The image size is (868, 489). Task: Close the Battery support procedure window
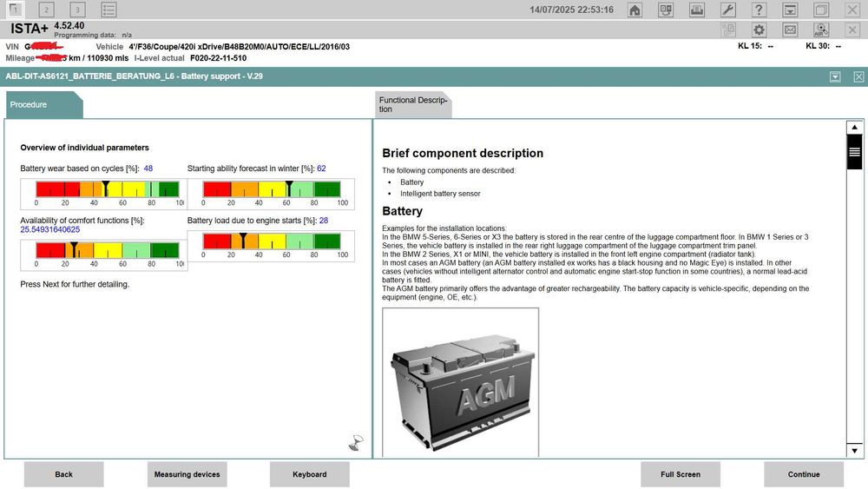858,76
